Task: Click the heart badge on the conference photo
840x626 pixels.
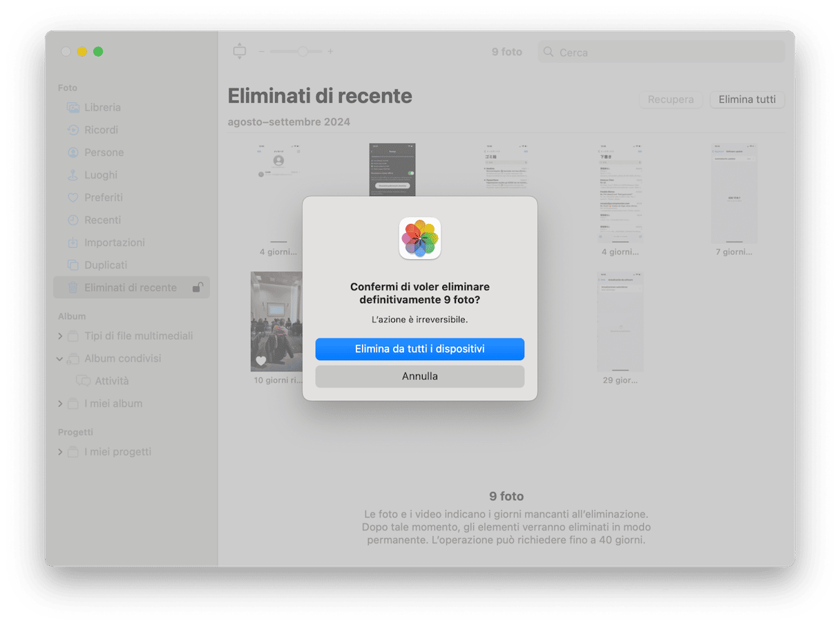Action: click(x=261, y=361)
